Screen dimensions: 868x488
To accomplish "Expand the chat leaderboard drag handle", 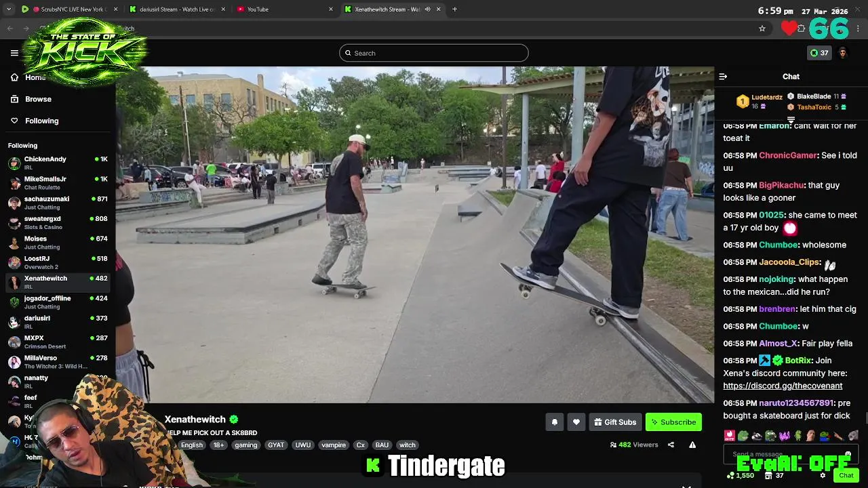I will (791, 119).
